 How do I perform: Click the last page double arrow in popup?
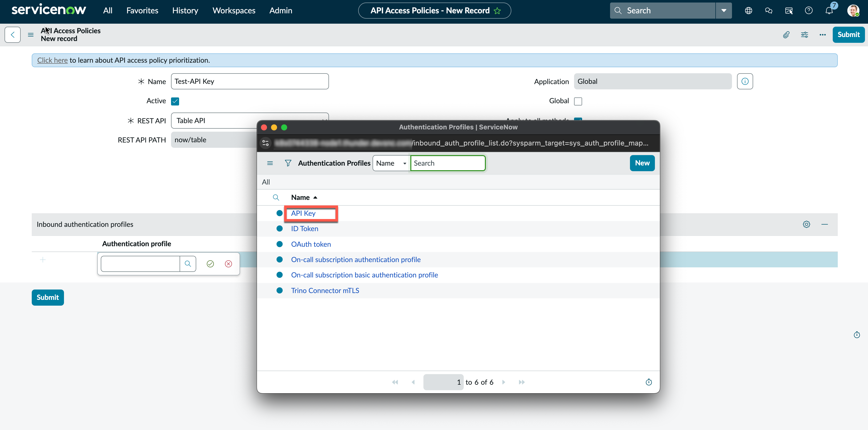coord(522,382)
